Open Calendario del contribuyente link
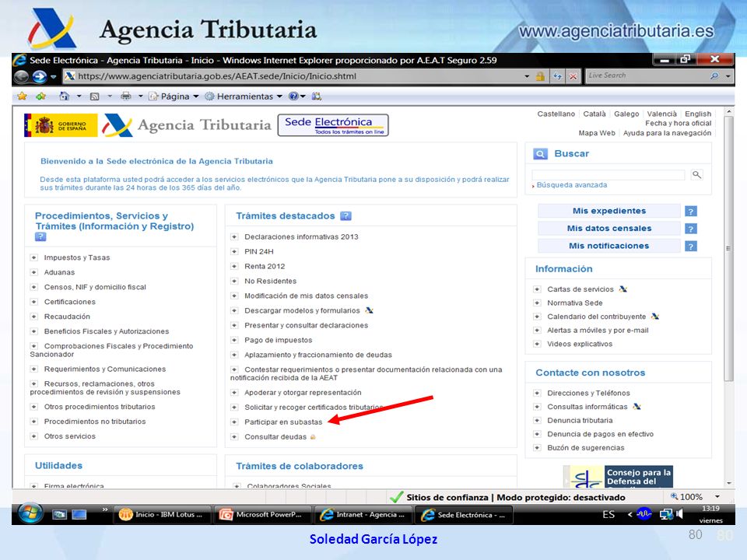Viewport: 747px width, 560px height. [597, 317]
